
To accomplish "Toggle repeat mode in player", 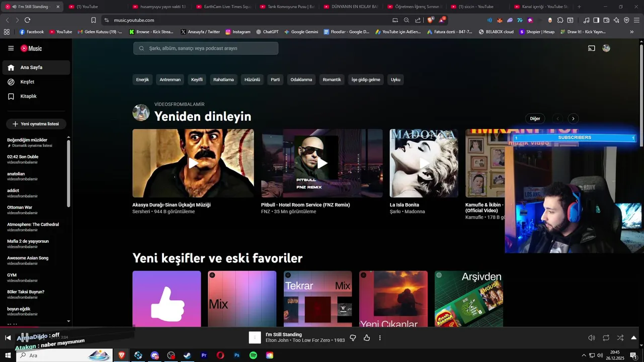I will (606, 338).
